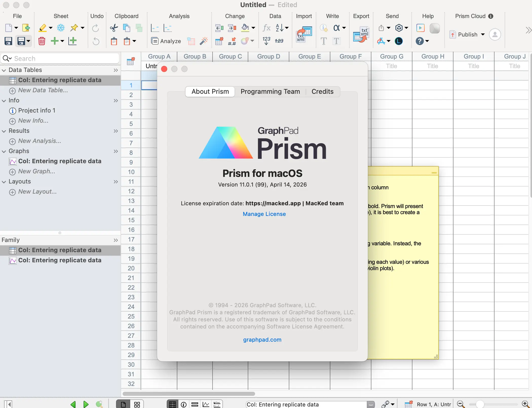Click the redo arrow icon
The width and height of the screenshot is (532, 408).
(x=96, y=28)
